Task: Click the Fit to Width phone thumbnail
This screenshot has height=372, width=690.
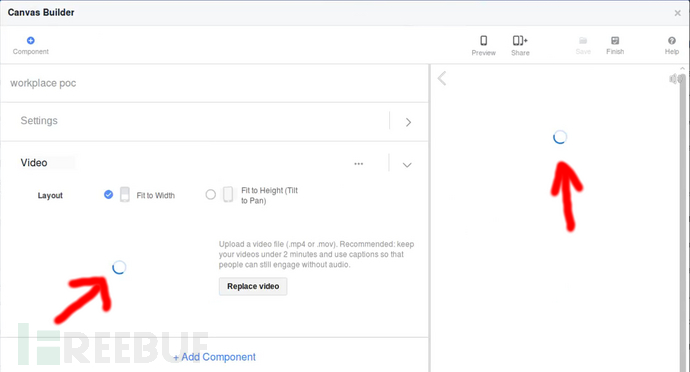Action: (125, 195)
